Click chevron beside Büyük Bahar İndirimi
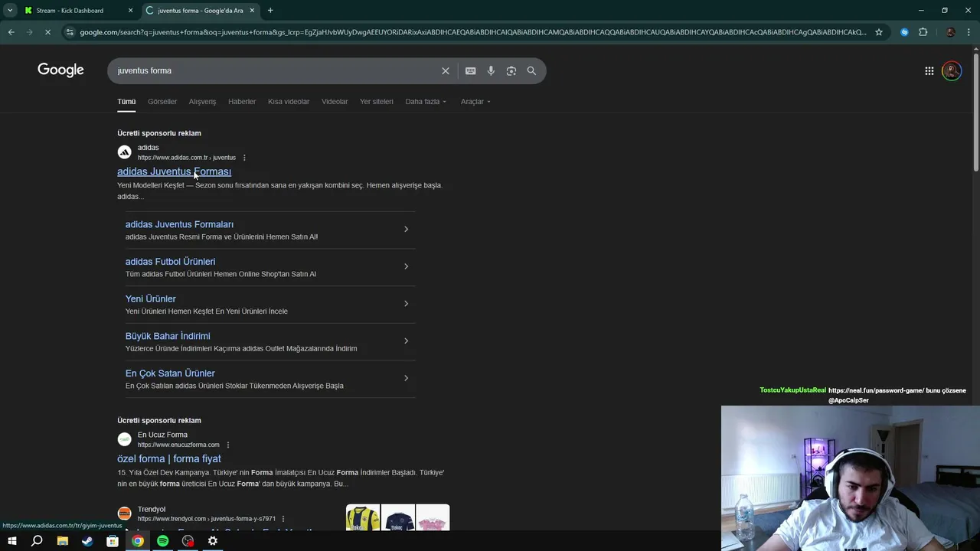The image size is (980, 551). tap(406, 341)
